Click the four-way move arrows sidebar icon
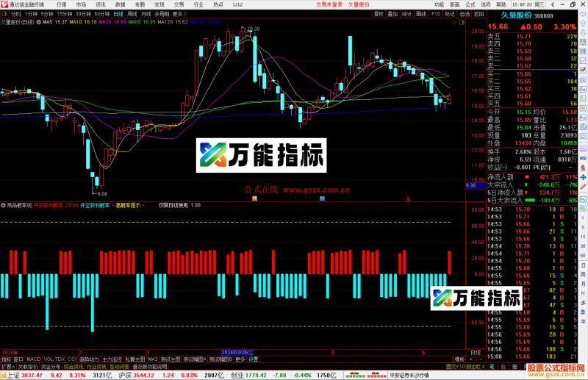588x380 pixels. 583,177
